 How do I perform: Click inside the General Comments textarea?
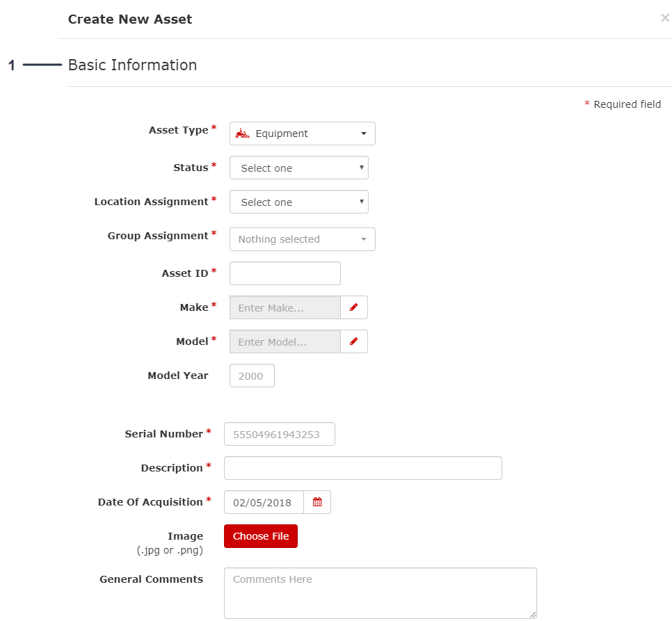point(380,592)
